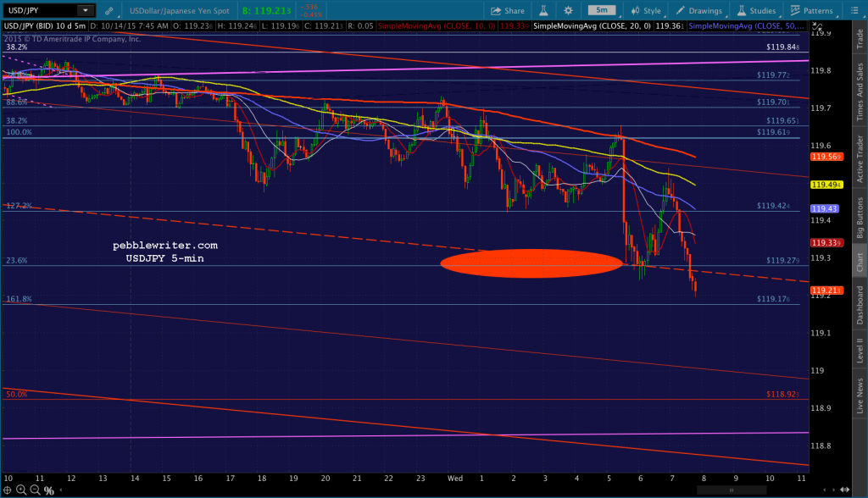Open the Studies menu

[x=756, y=10]
